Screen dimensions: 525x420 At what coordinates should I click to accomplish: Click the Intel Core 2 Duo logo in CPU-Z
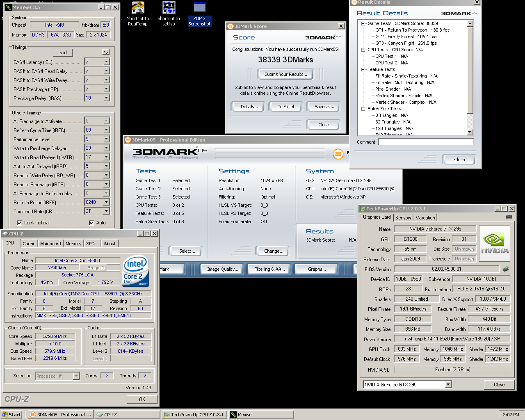pyautogui.click(x=136, y=272)
